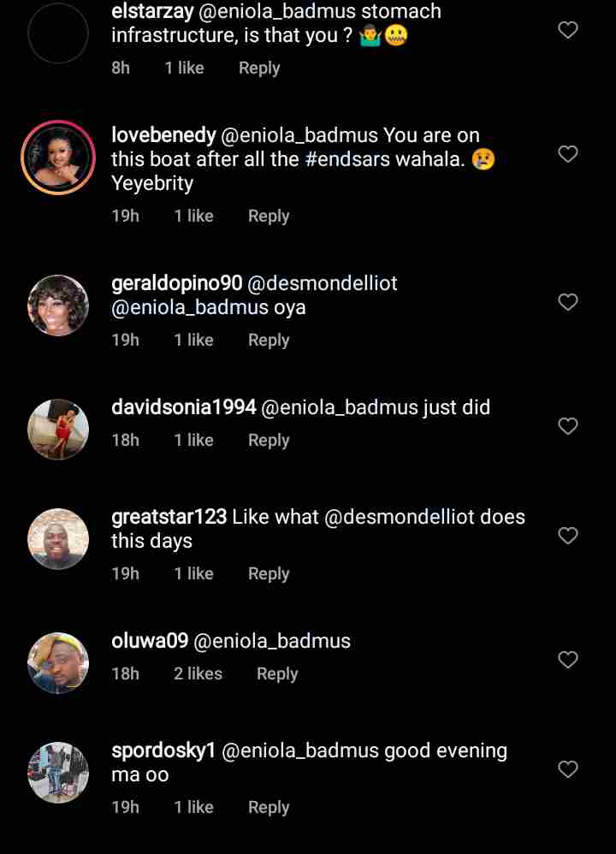Reply to oluwa09's comment
Screen dimensions: 616x854
[x=277, y=674]
